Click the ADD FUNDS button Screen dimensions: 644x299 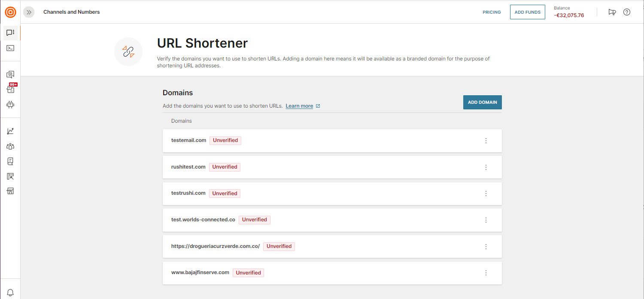[x=528, y=12]
